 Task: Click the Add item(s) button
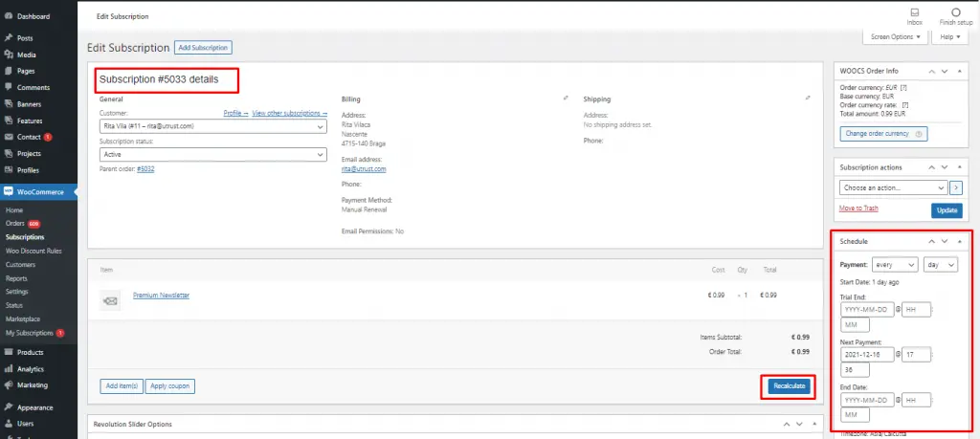coord(122,386)
